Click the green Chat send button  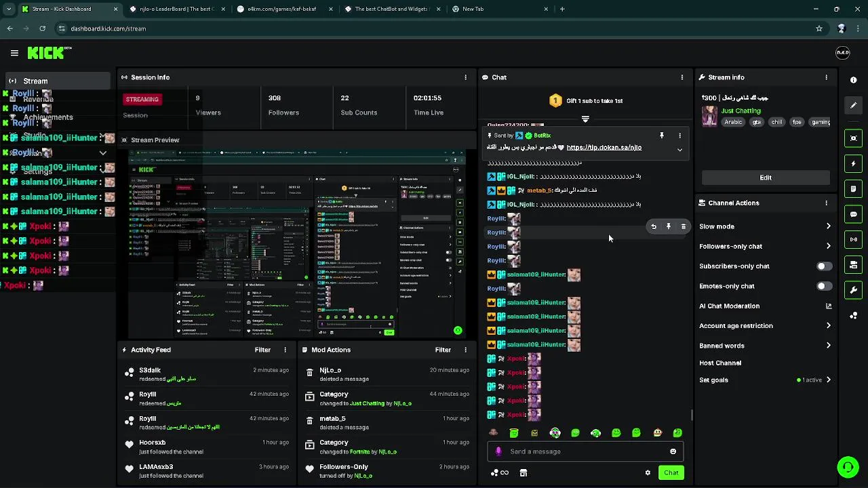click(x=671, y=473)
